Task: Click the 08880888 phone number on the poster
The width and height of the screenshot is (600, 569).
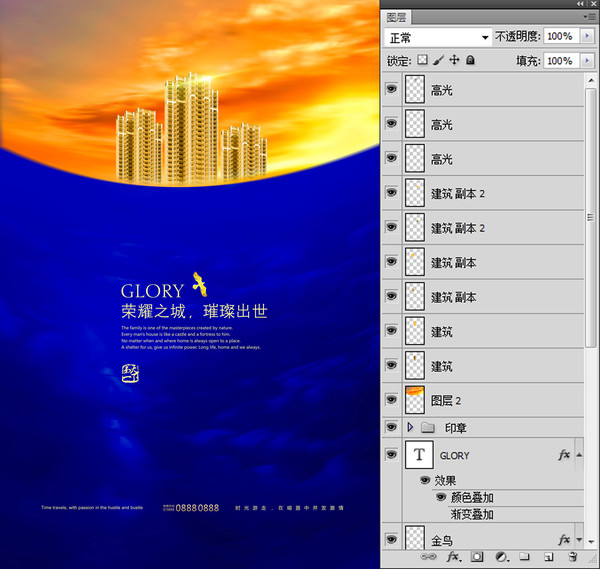Action: 197,508
